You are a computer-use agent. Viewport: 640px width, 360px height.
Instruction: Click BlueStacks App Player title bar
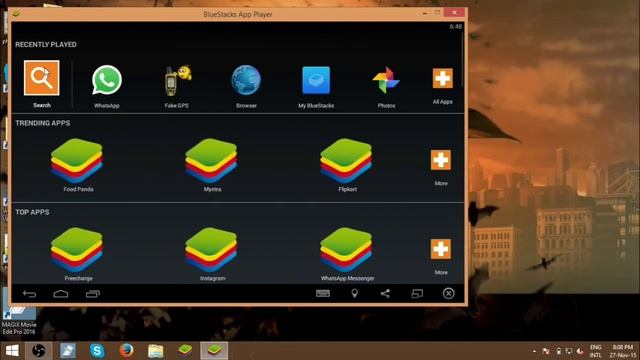pyautogui.click(x=238, y=14)
